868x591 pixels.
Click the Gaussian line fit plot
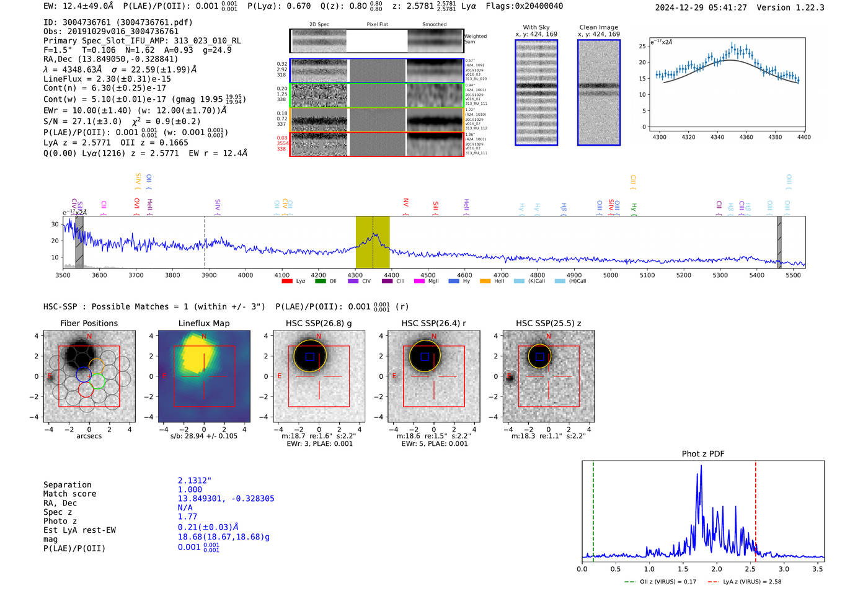click(727, 84)
